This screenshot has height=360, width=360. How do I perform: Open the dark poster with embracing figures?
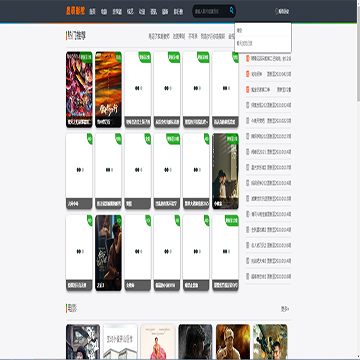(108, 253)
